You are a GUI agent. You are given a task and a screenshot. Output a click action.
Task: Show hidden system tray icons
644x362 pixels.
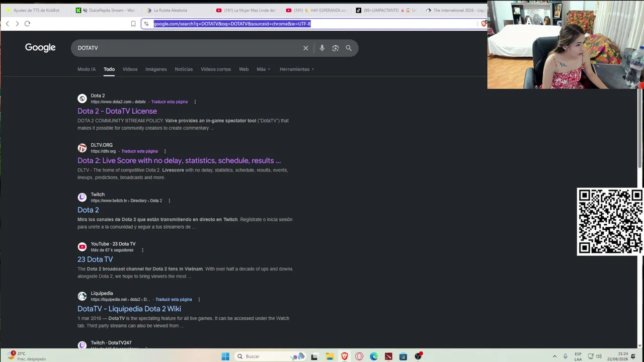[554, 356]
